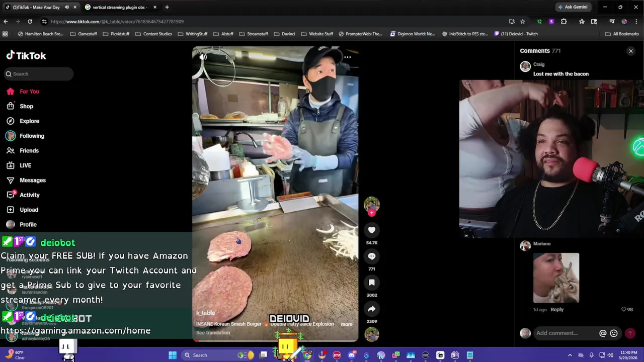Like the video with the heart icon
The image size is (644, 362).
tap(372, 230)
